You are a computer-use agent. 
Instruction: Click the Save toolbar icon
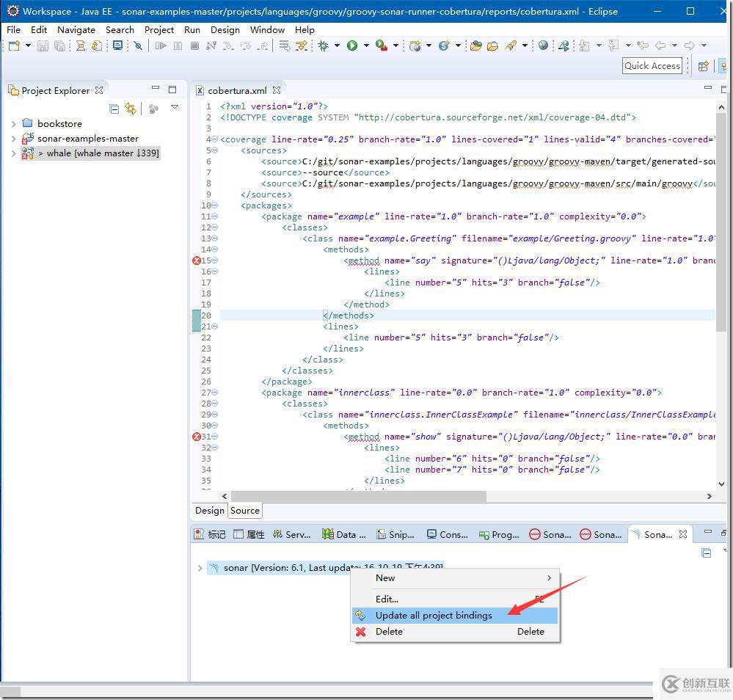(x=43, y=45)
